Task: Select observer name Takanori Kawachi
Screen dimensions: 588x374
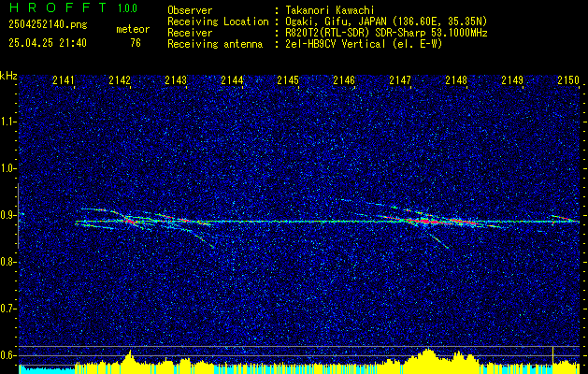Action: [x=328, y=10]
